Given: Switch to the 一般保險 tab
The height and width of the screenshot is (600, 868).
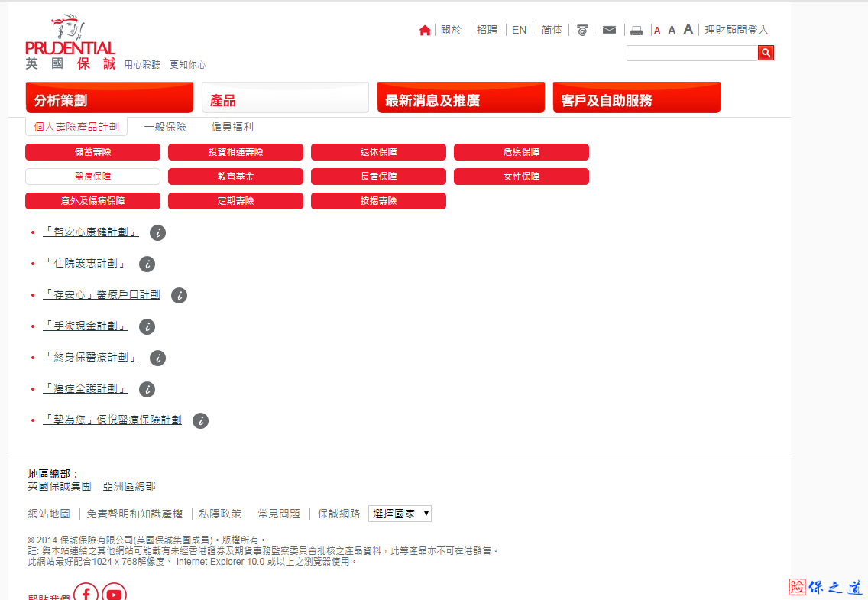Looking at the screenshot, I should (x=165, y=127).
